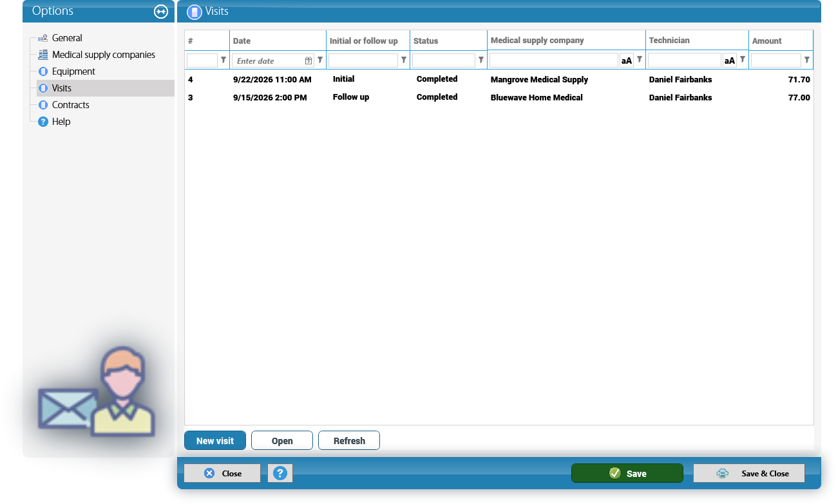Click the Visits panel header icon
The height and width of the screenshot is (504, 836).
[195, 12]
